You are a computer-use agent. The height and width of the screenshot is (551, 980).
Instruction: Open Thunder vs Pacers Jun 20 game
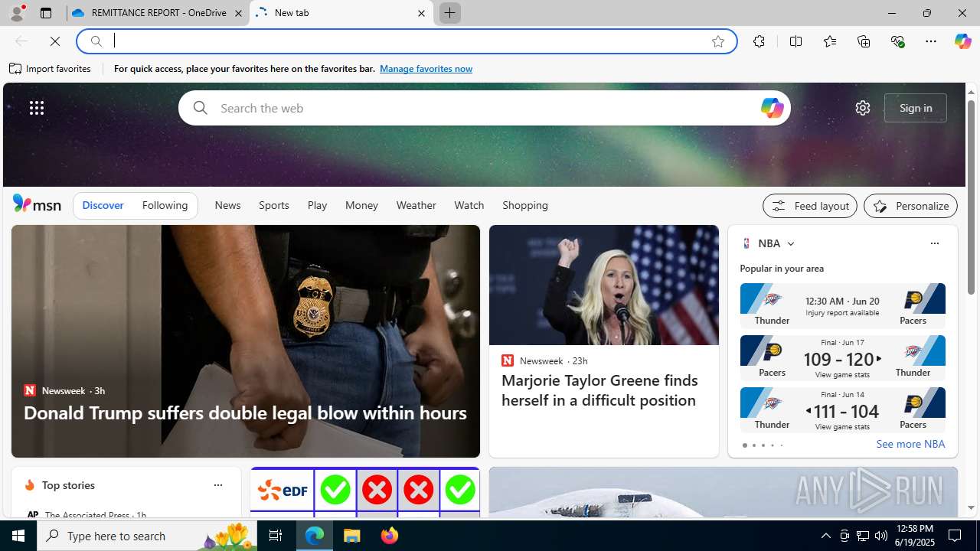(842, 305)
